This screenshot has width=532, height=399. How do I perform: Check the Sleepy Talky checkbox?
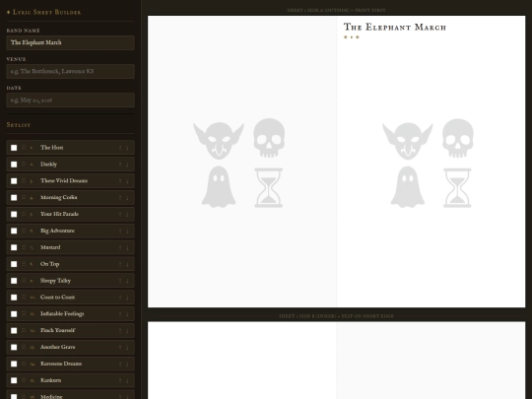coord(14,281)
